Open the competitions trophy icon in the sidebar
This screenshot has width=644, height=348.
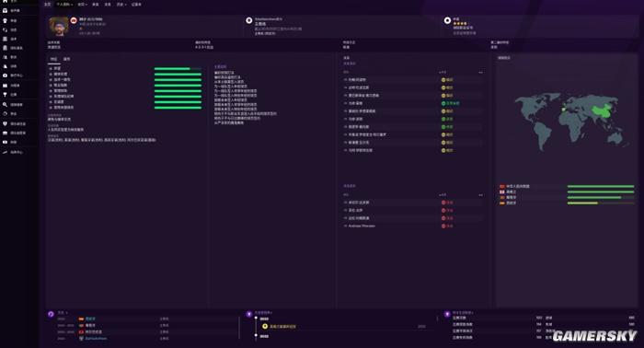5,95
